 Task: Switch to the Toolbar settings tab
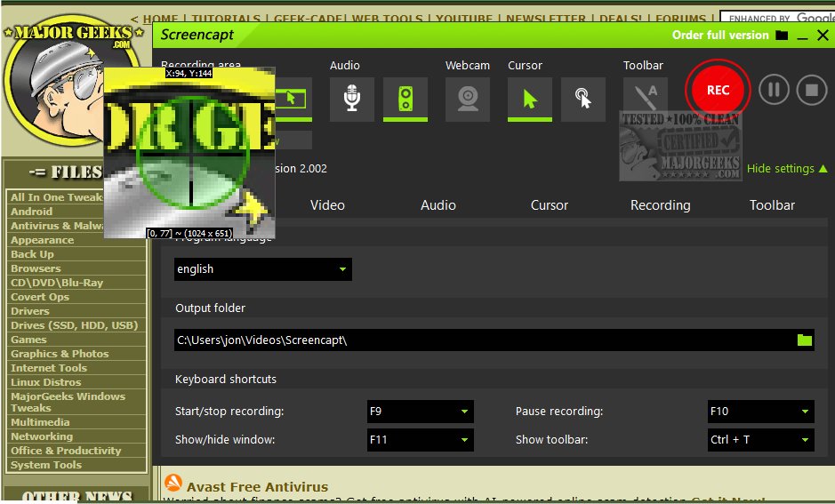pyautogui.click(x=772, y=205)
